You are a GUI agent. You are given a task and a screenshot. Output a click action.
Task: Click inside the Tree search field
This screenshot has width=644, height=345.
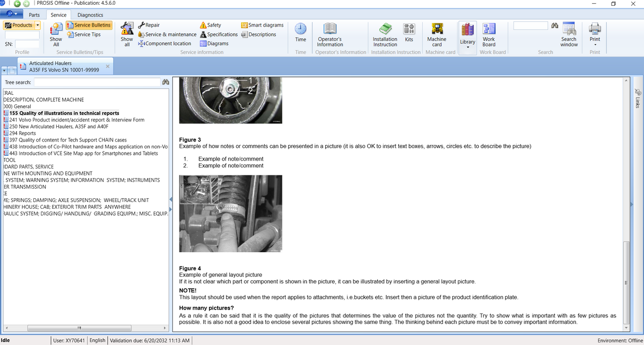[x=95, y=82]
